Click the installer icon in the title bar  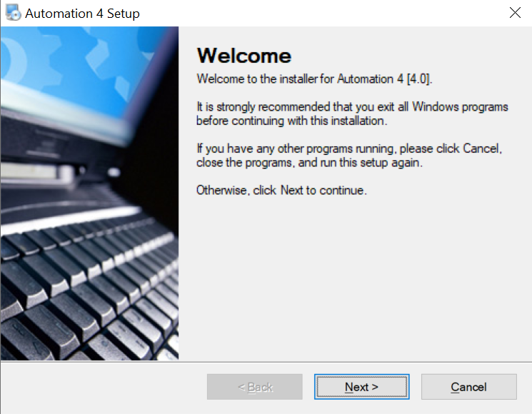click(x=12, y=13)
